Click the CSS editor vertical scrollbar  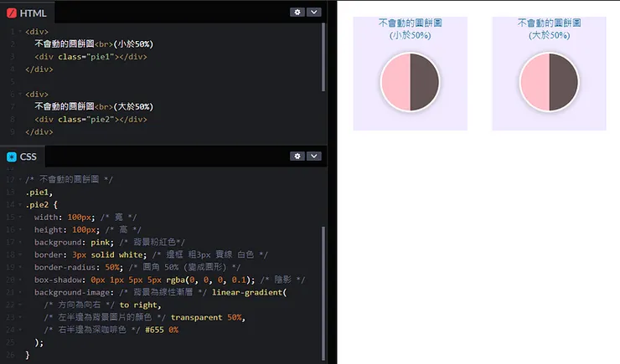323,293
